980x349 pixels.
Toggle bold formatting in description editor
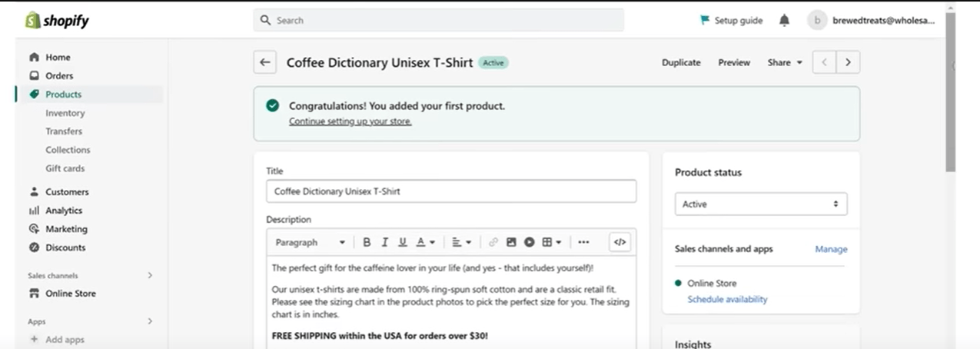point(367,242)
